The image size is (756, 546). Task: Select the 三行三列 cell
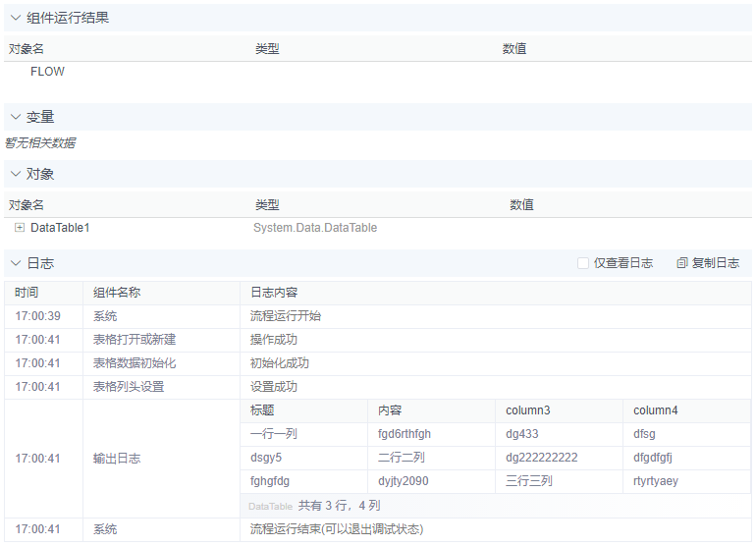(x=529, y=481)
